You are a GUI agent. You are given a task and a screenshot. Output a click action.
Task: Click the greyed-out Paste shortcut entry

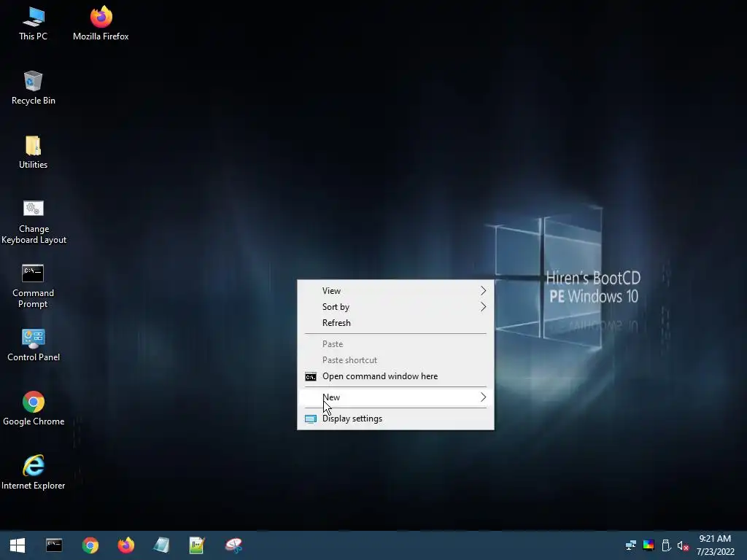(395, 360)
